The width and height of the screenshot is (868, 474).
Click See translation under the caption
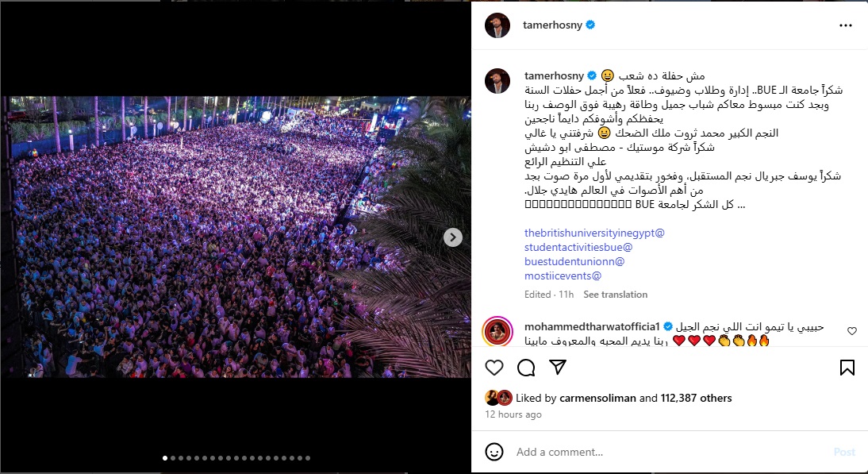(615, 295)
